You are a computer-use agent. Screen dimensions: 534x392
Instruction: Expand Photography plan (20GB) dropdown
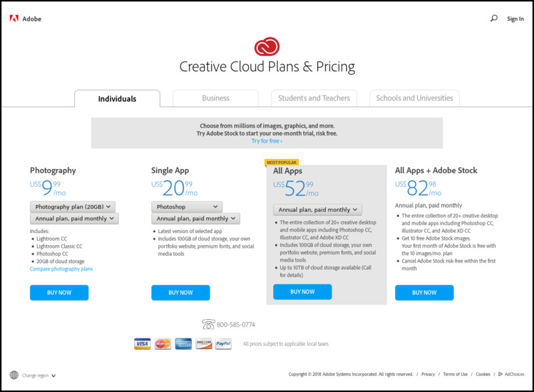tap(73, 207)
